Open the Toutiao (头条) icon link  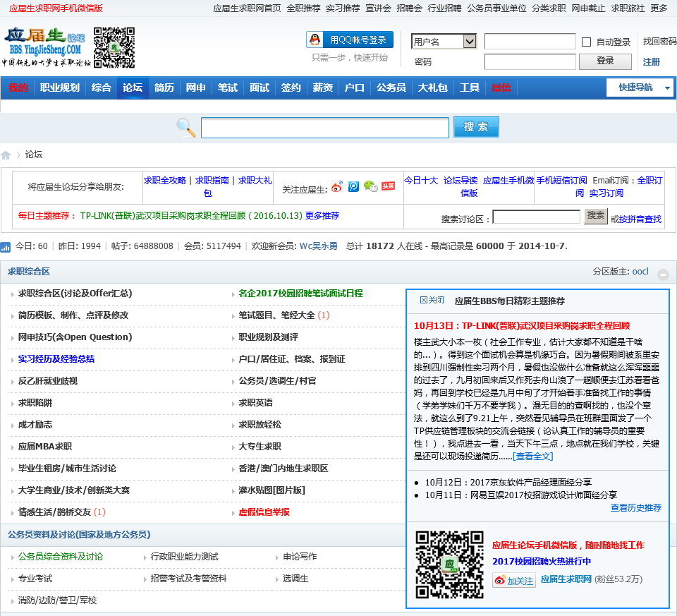[388, 186]
